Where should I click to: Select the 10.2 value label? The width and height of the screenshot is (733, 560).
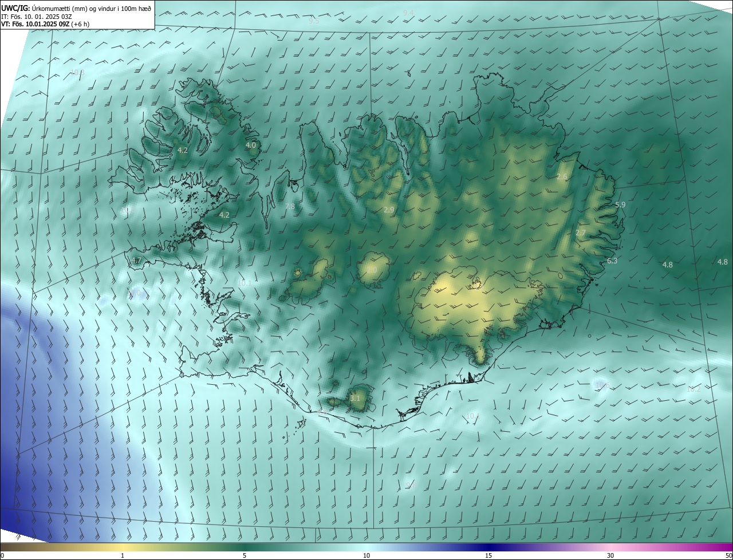[693, 389]
